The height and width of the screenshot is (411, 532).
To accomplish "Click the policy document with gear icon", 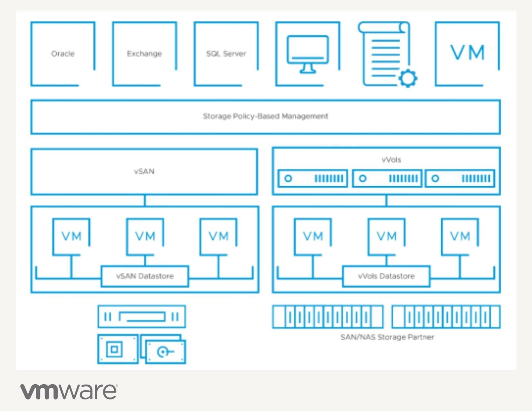I will pos(388,54).
